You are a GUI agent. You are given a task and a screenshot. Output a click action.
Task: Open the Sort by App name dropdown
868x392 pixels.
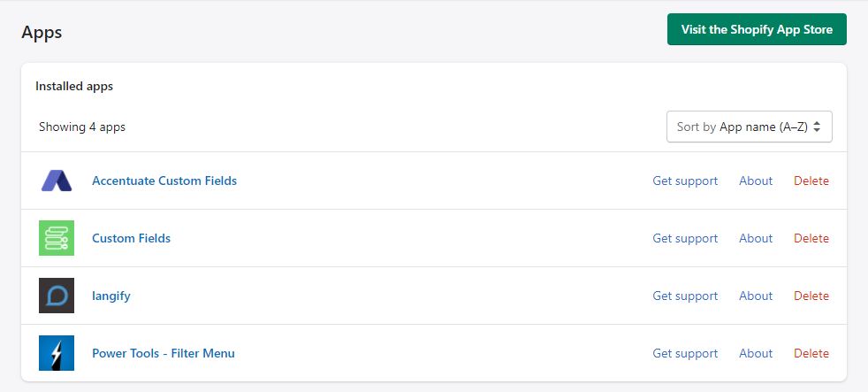749,127
